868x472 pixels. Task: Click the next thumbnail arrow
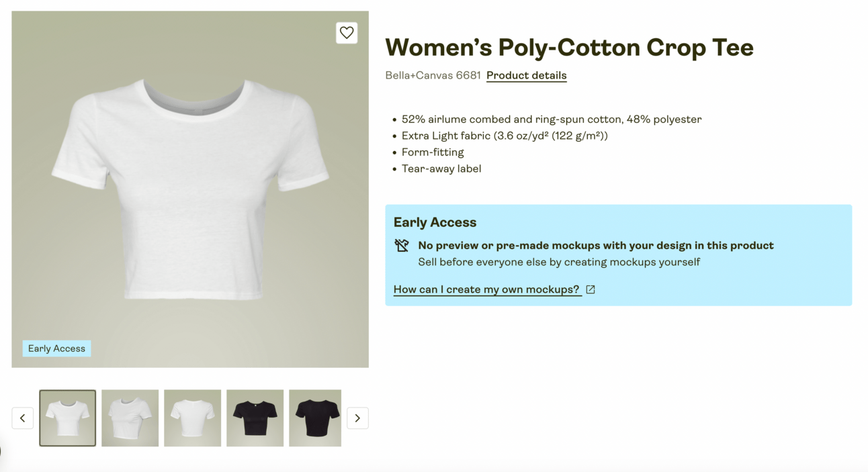(357, 418)
